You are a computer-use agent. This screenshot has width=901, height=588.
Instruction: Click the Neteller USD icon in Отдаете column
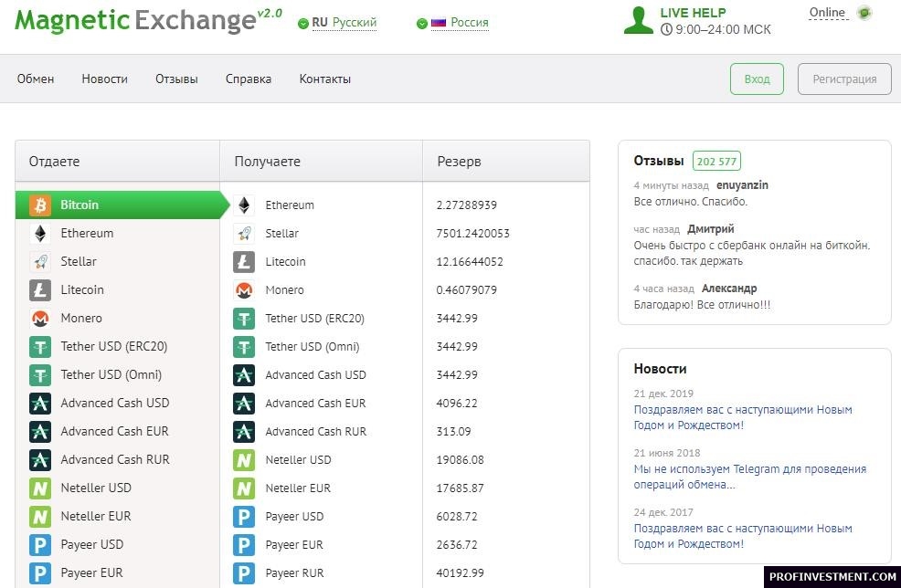tap(40, 488)
